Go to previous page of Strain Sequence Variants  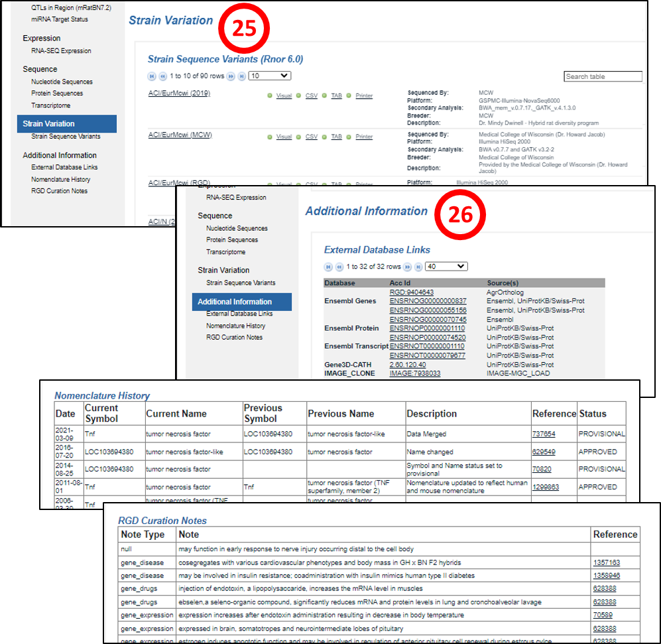coord(162,76)
